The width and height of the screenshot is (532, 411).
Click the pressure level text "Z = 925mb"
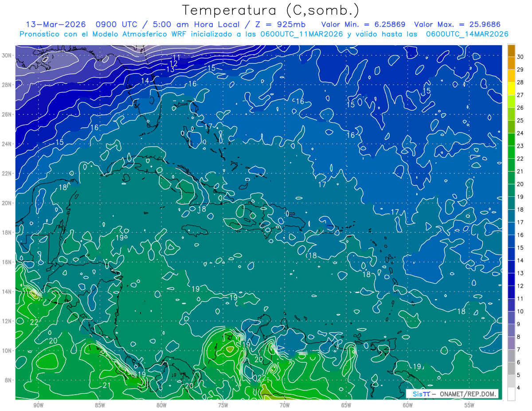coord(281,24)
